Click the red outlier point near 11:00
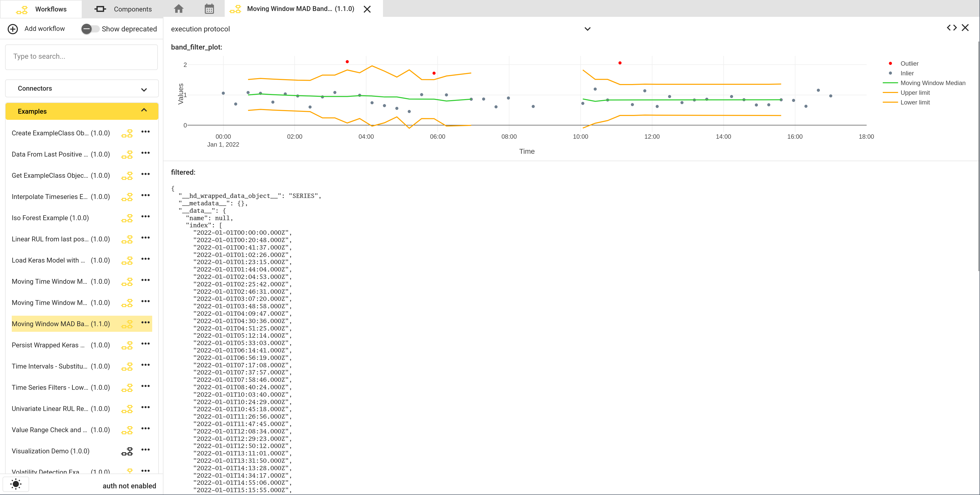 (x=620, y=63)
